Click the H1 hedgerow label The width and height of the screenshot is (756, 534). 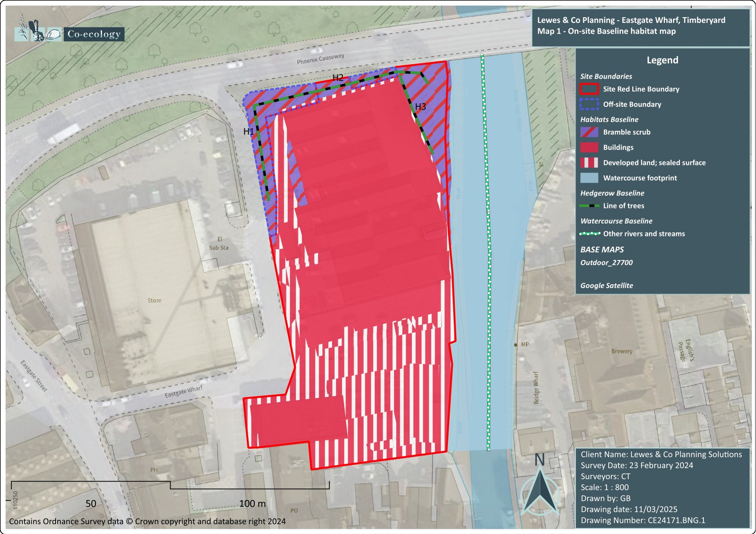(249, 131)
